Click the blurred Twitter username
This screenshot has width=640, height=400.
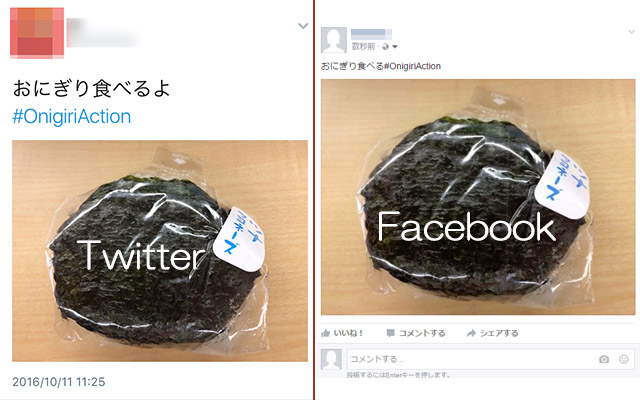[x=104, y=32]
